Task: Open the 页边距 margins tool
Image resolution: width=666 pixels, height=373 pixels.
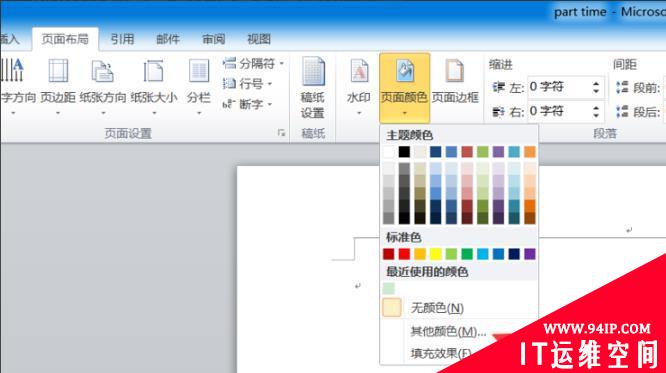Action: 58,85
